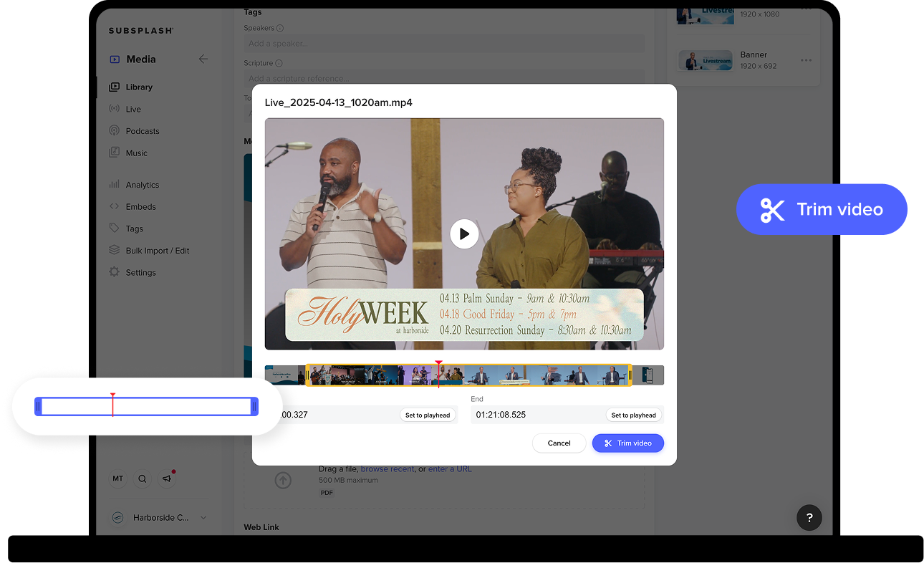Click the Embeds code-brackets icon
The image size is (924, 563).
click(x=114, y=206)
